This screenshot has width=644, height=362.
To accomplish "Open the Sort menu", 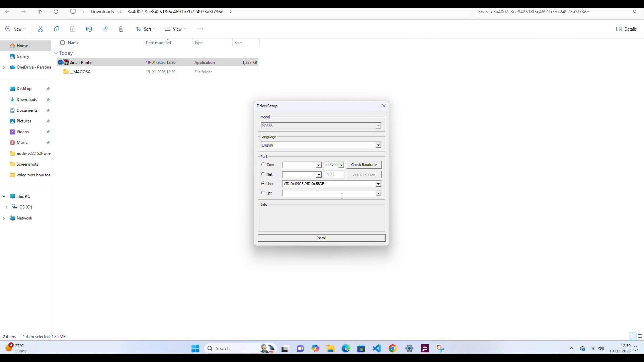I will click(x=146, y=29).
